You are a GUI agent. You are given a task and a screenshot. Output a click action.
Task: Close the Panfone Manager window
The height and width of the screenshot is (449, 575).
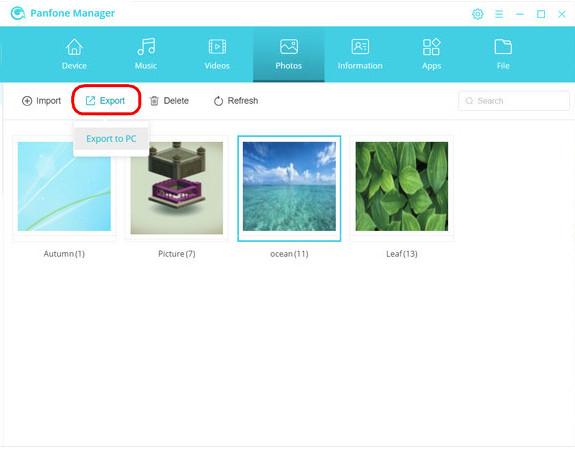point(561,14)
